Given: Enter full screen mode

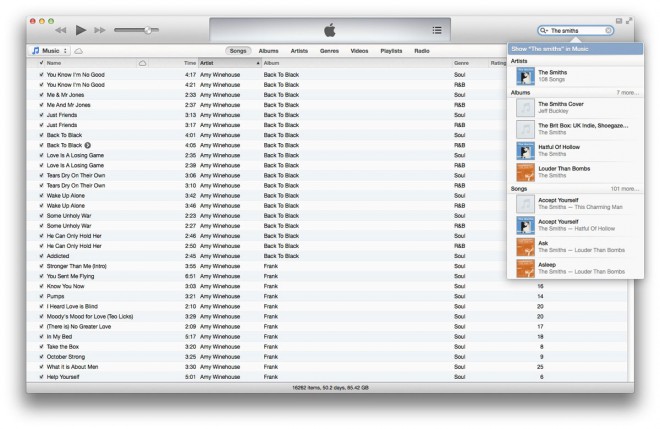Looking at the screenshot, I should point(631,20).
